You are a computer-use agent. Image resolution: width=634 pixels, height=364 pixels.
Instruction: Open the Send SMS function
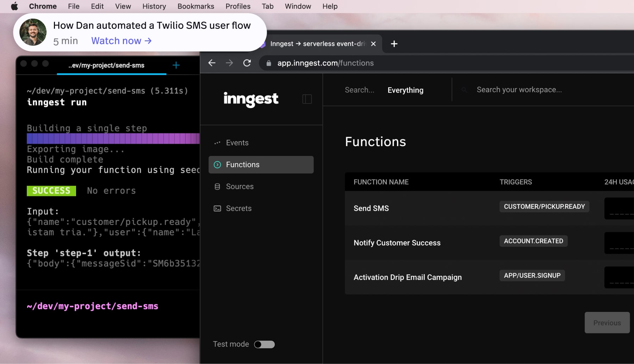click(x=371, y=208)
